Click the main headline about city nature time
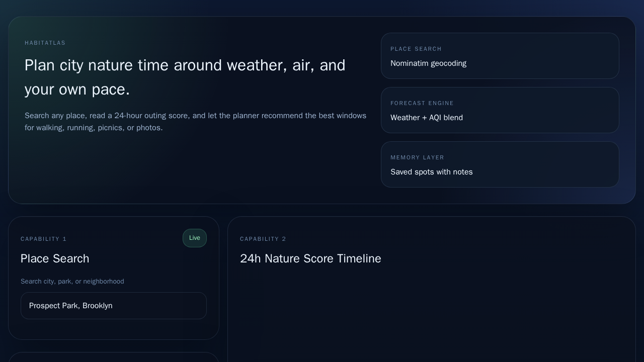The height and width of the screenshot is (362, 644). click(x=185, y=77)
